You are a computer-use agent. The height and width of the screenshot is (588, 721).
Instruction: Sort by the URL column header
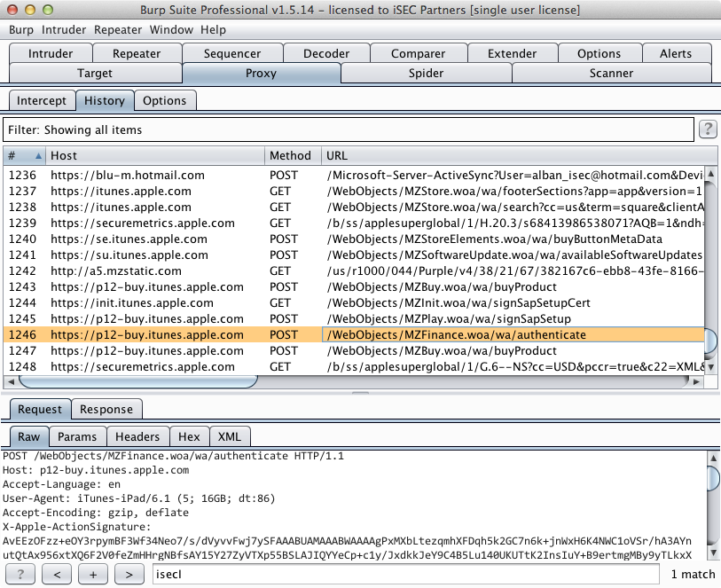pyautogui.click(x=519, y=156)
